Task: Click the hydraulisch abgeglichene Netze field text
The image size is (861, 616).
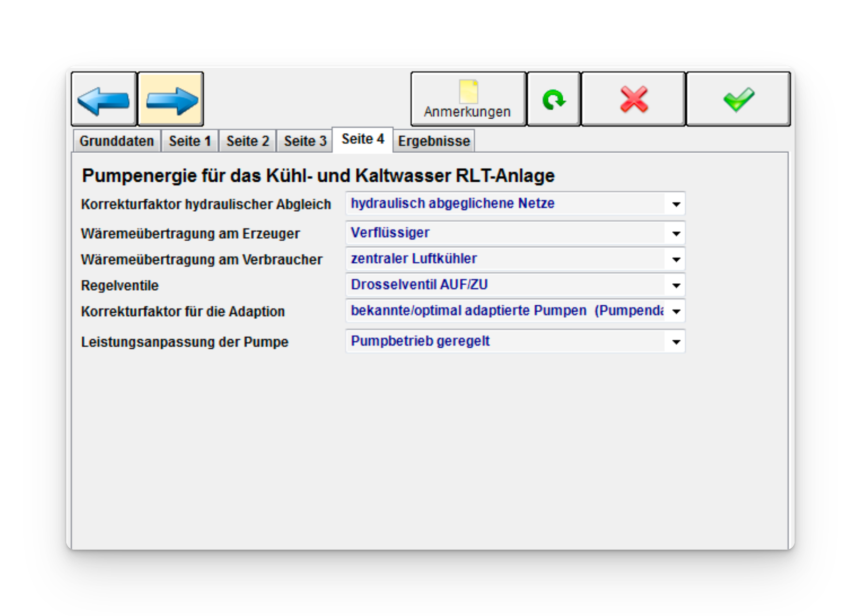Action: coord(452,203)
